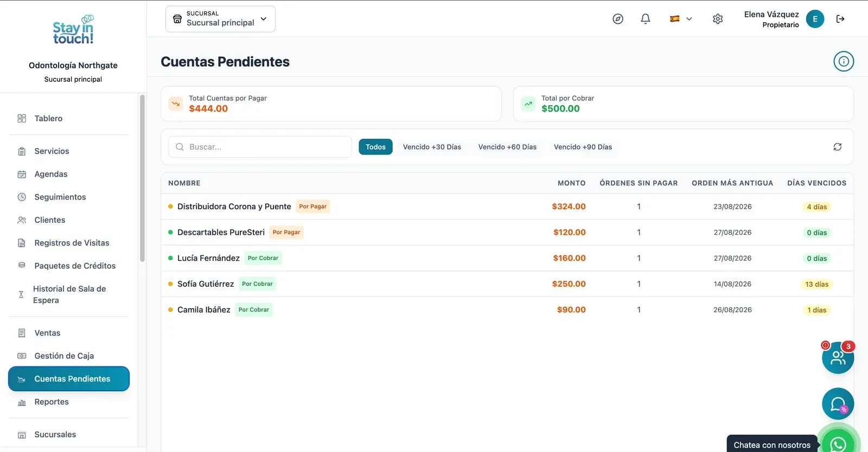
Task: Open Reportes in sidebar
Action: click(x=69, y=402)
